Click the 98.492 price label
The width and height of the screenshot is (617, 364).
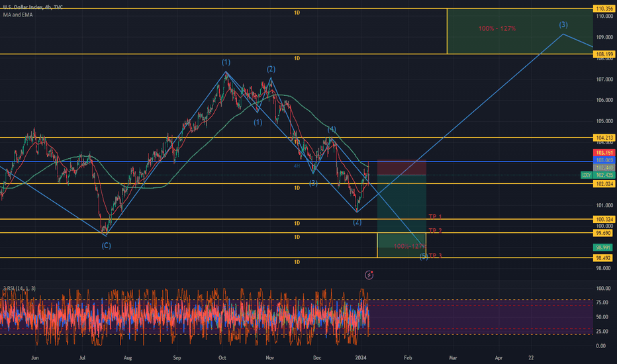coord(603,258)
